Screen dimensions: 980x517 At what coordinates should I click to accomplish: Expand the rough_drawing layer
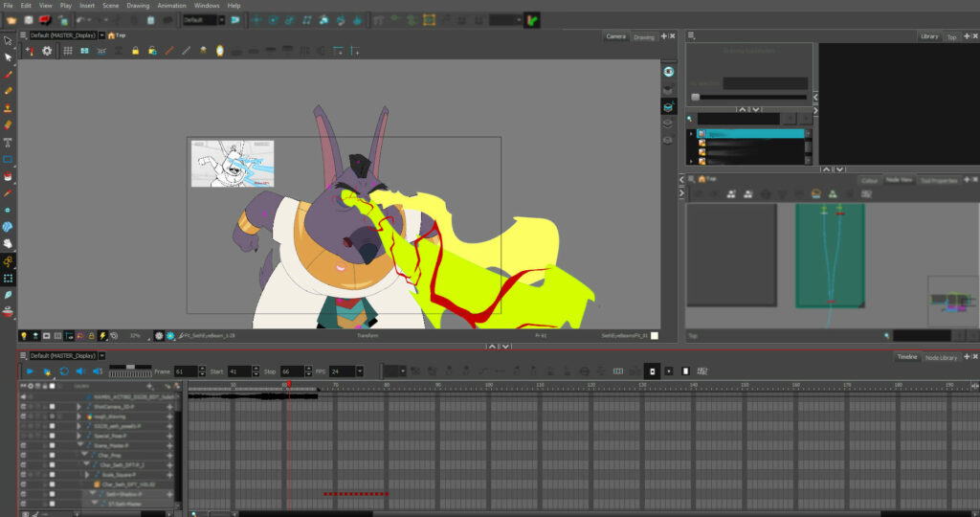coord(78,417)
